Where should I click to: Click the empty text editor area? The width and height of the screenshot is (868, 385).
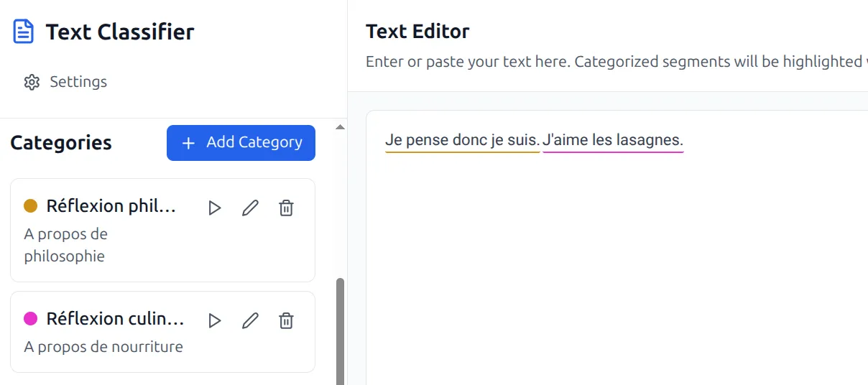coord(611,273)
